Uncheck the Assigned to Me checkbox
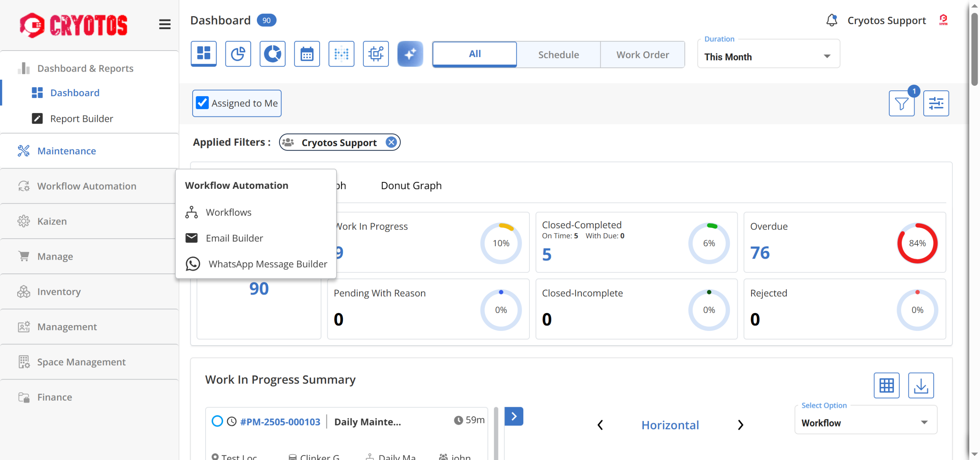Screen dimensions: 980x460 coord(202,103)
